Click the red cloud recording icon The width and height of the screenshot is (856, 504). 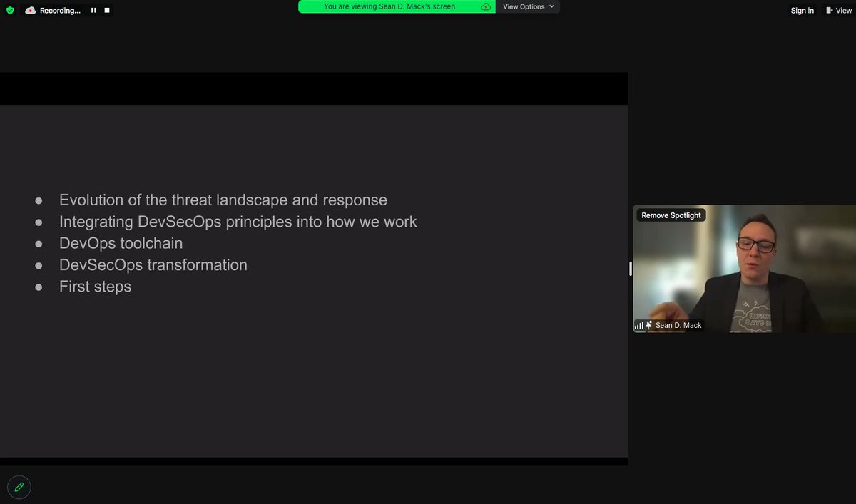click(x=31, y=11)
